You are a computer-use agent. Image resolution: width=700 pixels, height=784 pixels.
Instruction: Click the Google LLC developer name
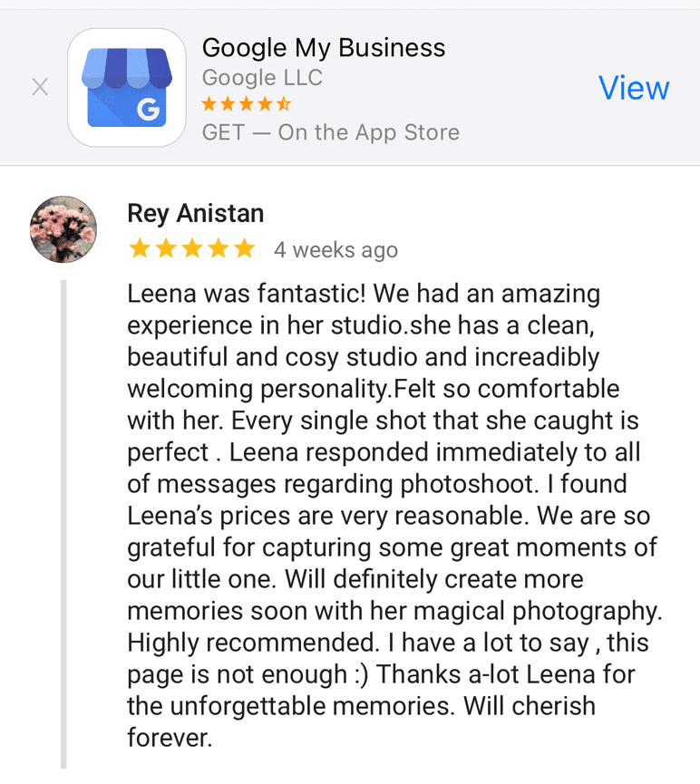pyautogui.click(x=262, y=78)
